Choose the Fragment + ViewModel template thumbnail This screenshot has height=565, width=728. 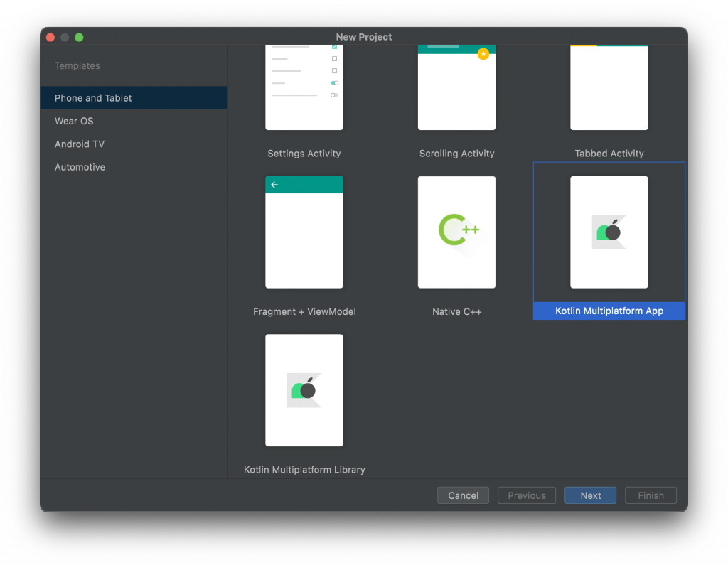pos(304,232)
